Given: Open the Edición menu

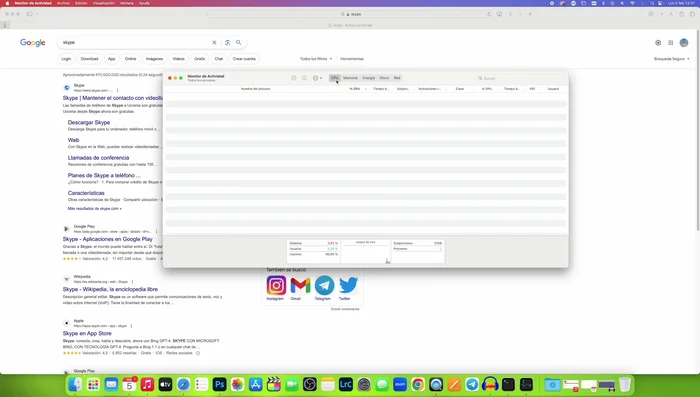Looking at the screenshot, I should 81,3.
